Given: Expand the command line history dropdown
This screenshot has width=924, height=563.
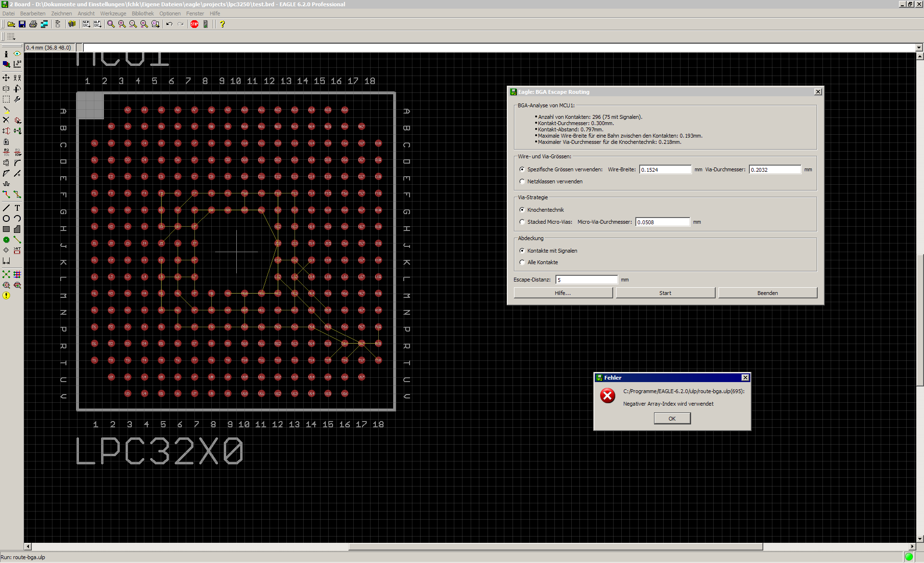Looking at the screenshot, I should click(x=919, y=48).
